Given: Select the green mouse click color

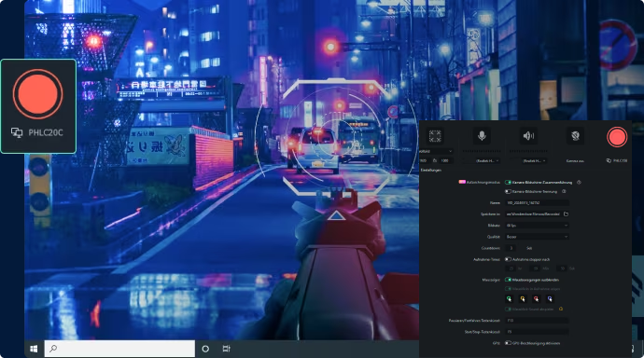Looking at the screenshot, I should (510, 299).
